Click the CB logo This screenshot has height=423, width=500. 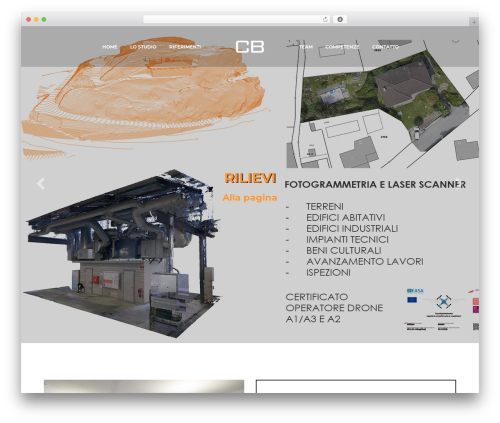point(250,47)
